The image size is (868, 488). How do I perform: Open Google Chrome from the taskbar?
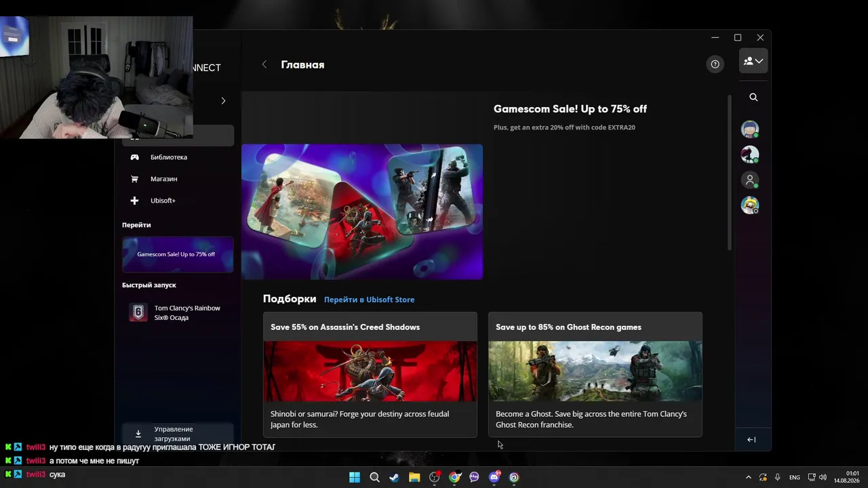(454, 477)
